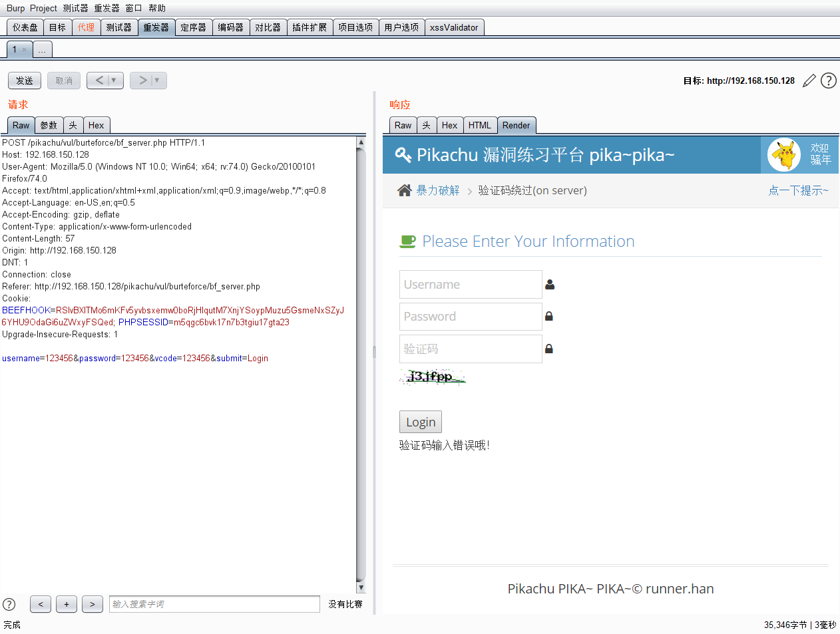Click the 输入搜索字词 search field
Screen dimensions: 840x634
214,604
